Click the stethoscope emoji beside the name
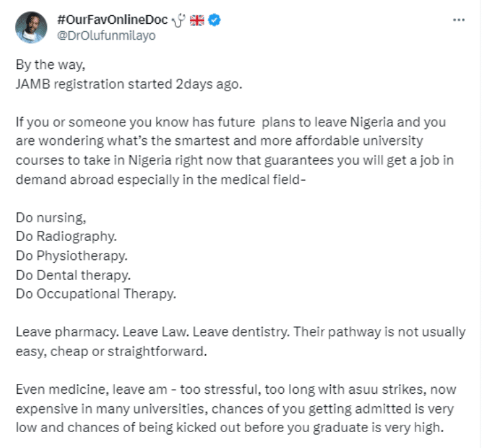 pos(179,21)
